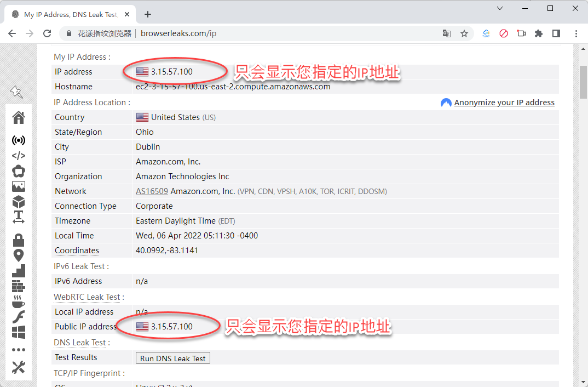Open the AS16509 network link
The width and height of the screenshot is (588, 387).
pos(152,191)
